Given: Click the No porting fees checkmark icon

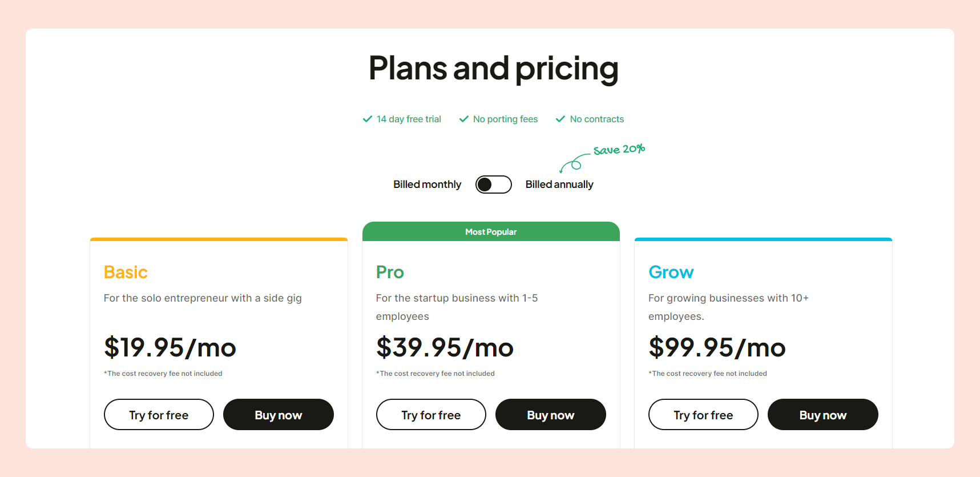Looking at the screenshot, I should [464, 119].
